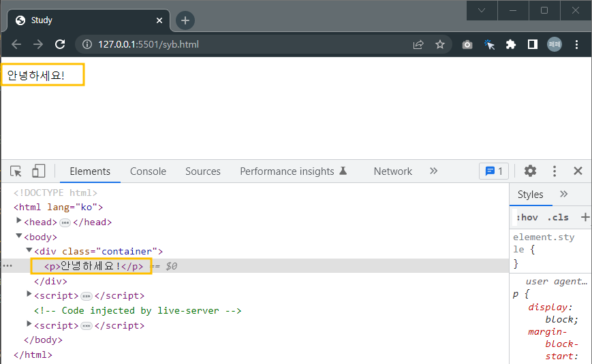This screenshot has width=592, height=364.
Task: Go forward to the next page
Action: [37, 44]
